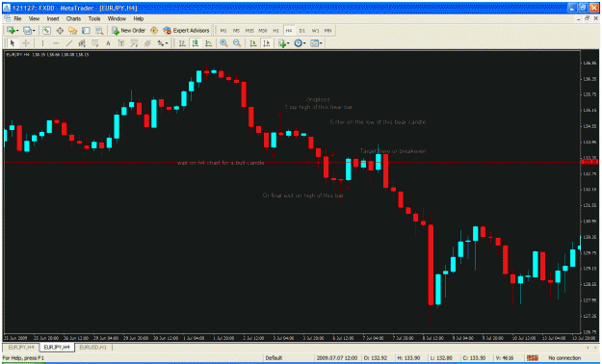The width and height of the screenshot is (602, 364).
Task: Click the New Order button
Action: 128,31
